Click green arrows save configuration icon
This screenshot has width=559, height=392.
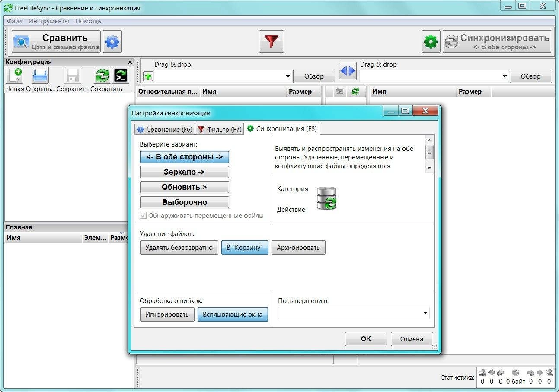(102, 75)
